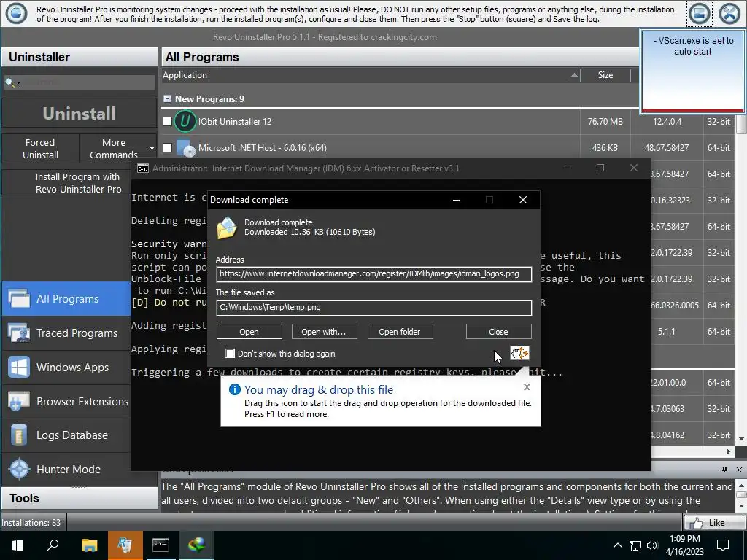
Task: Show hidden tray icons chevron
Action: [x=617, y=545]
